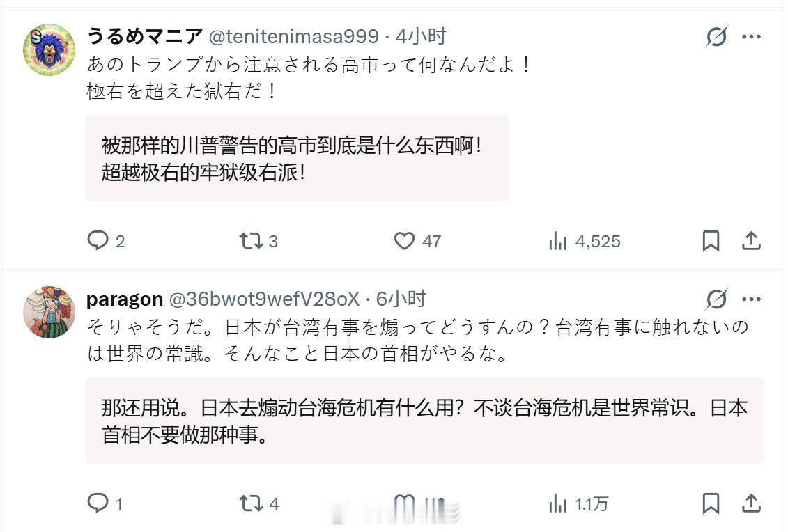This screenshot has height=532, width=788.
Task: Open the paragon display name link
Action: click(124, 299)
